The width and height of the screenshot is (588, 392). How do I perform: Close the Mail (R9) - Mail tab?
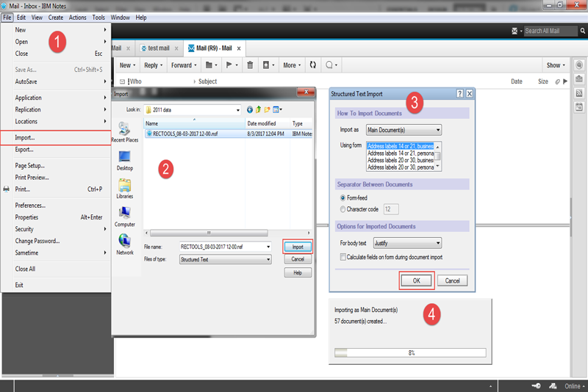(x=238, y=48)
